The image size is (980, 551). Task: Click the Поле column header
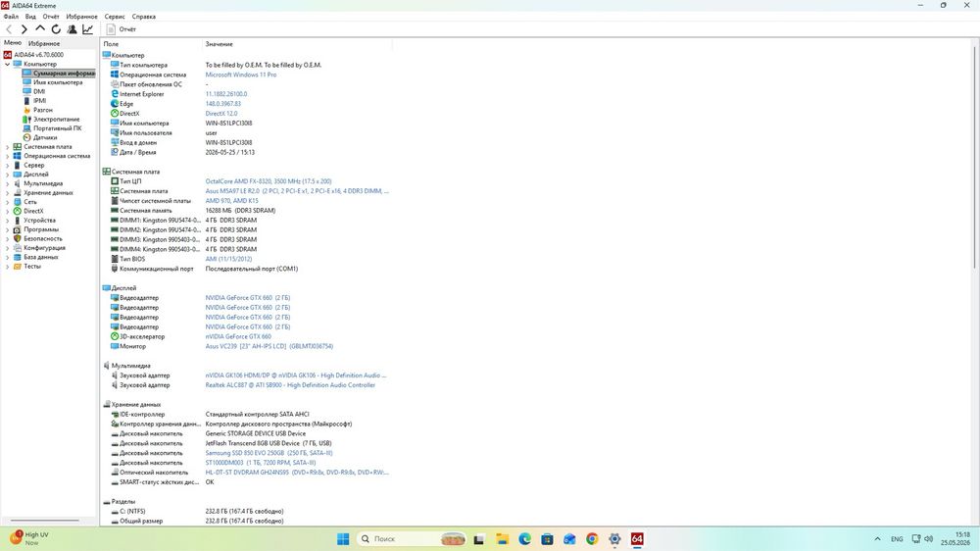coord(152,44)
